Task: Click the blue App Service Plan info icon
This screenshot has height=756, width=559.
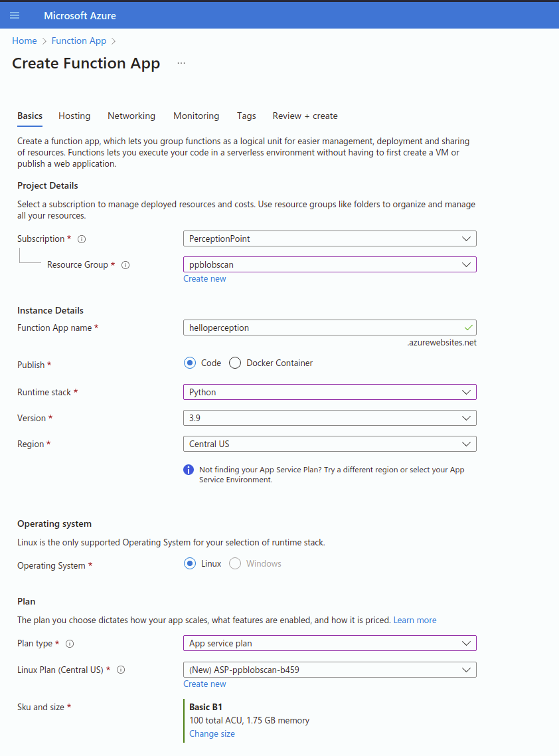Action: (x=189, y=470)
